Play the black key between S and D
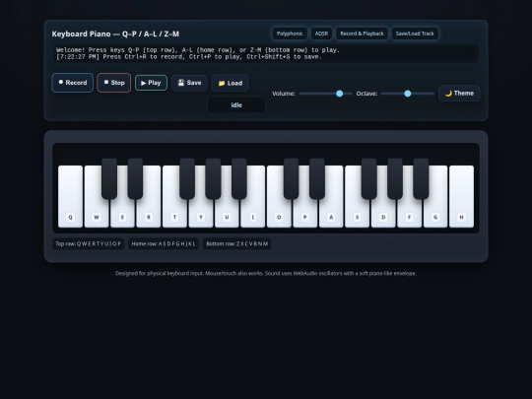The width and height of the screenshot is (532, 399). pyautogui.click(x=369, y=178)
